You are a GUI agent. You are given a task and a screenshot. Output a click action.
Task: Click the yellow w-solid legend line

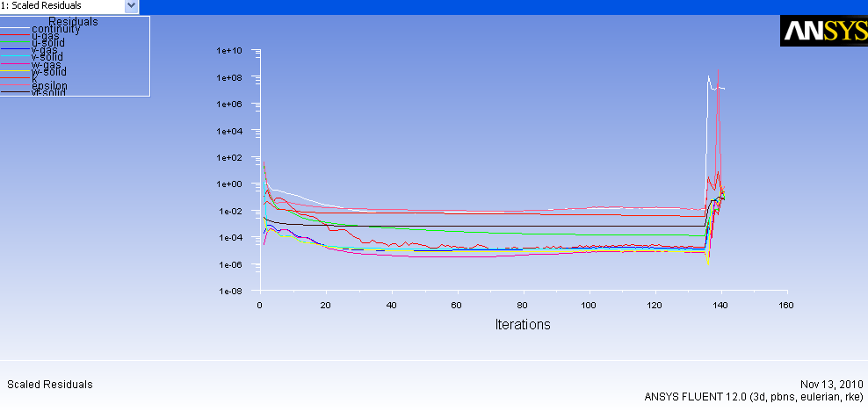(15, 70)
